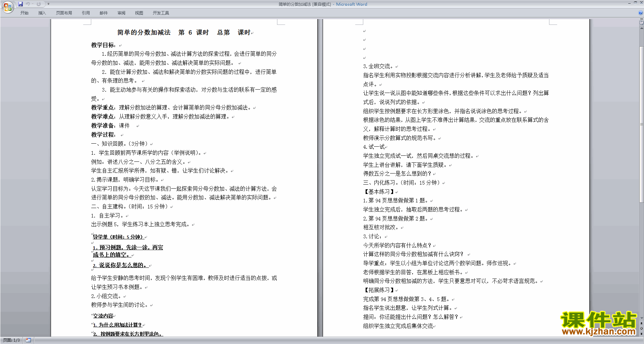Image resolution: width=644 pixels, height=344 pixels.
Task: Click the line 得数五分之一是怎么想到的?
Action: (397, 174)
